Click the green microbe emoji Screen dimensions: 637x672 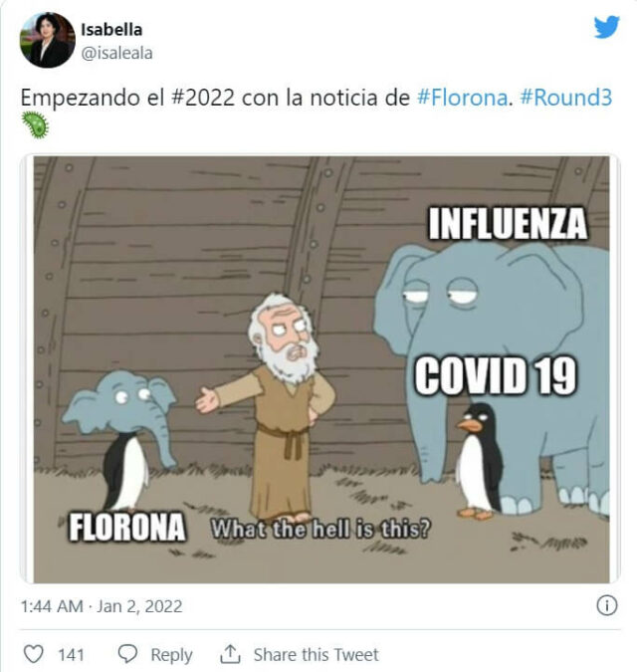(35, 125)
